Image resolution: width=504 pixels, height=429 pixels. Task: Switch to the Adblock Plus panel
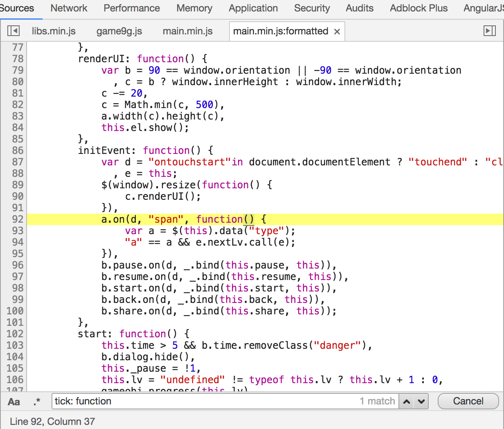coord(418,8)
